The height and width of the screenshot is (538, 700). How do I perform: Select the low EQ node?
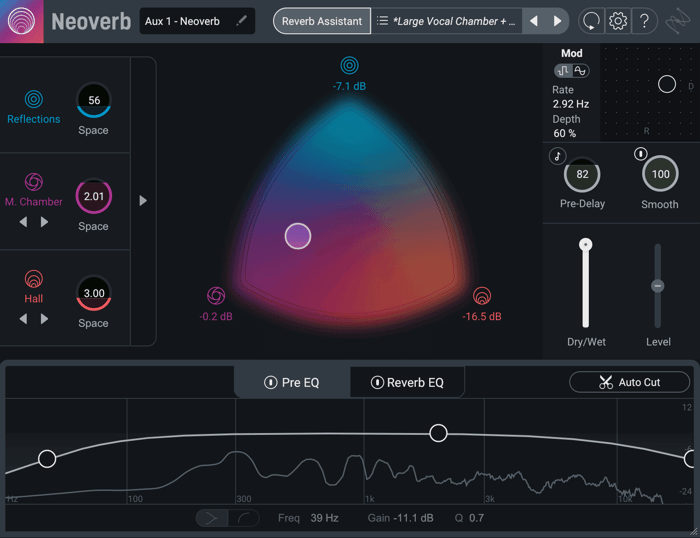tap(47, 459)
